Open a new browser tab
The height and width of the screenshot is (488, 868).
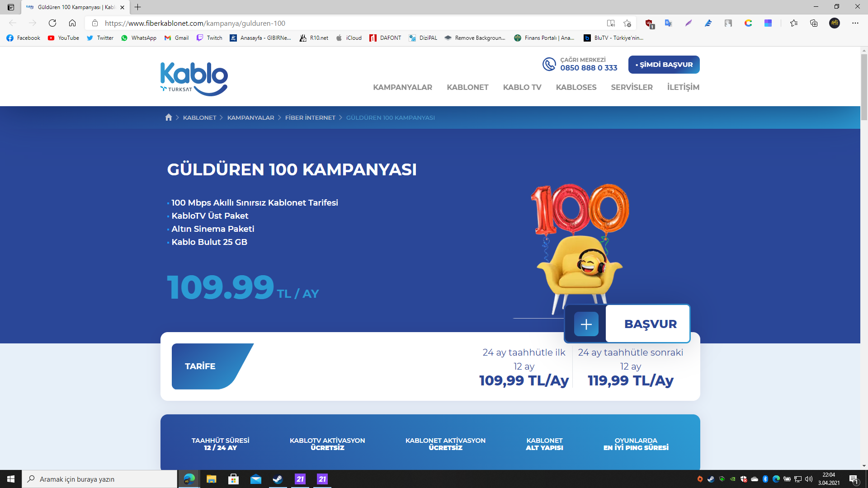(138, 7)
